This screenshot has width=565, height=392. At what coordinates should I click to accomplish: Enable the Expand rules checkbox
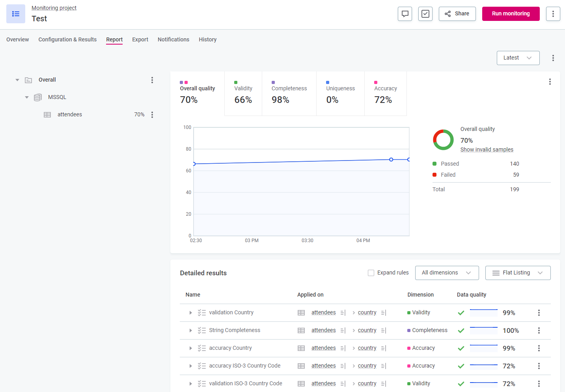(371, 273)
